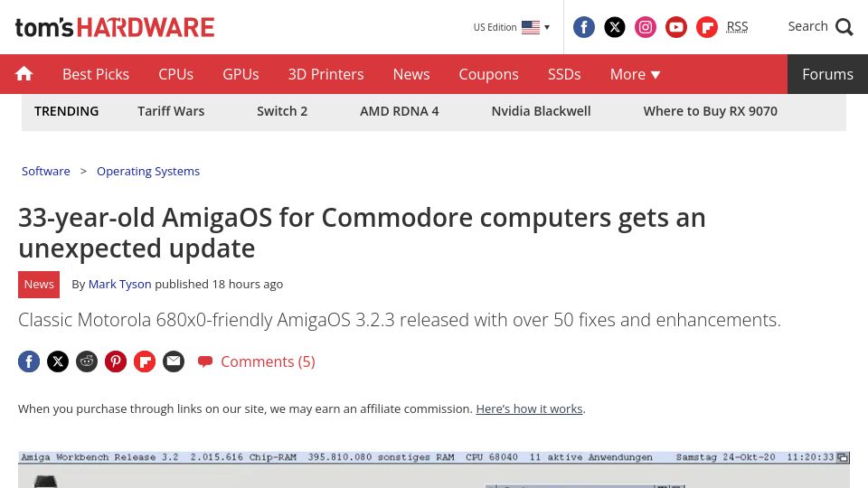Open the CPUs section
This screenshot has height=488, width=868.
pyautogui.click(x=175, y=74)
